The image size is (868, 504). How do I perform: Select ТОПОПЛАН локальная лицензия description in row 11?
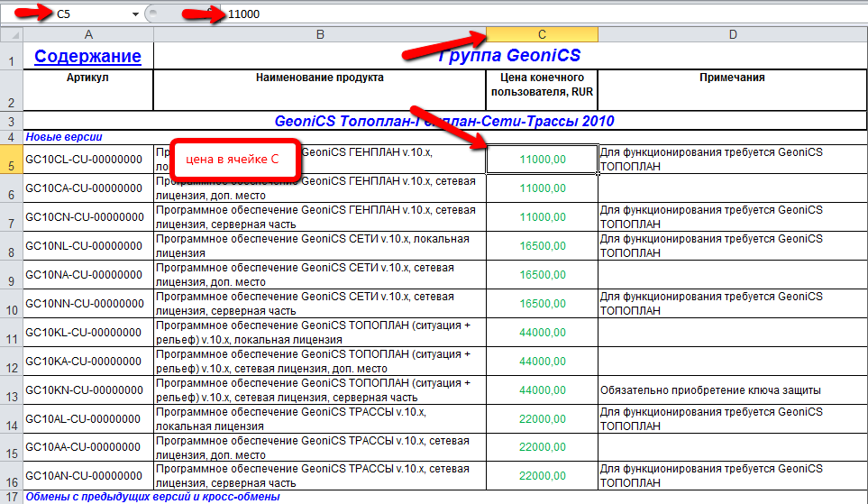click(320, 333)
